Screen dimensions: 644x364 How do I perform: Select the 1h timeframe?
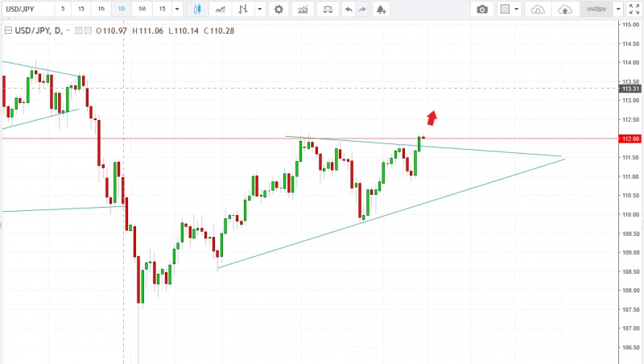click(100, 10)
